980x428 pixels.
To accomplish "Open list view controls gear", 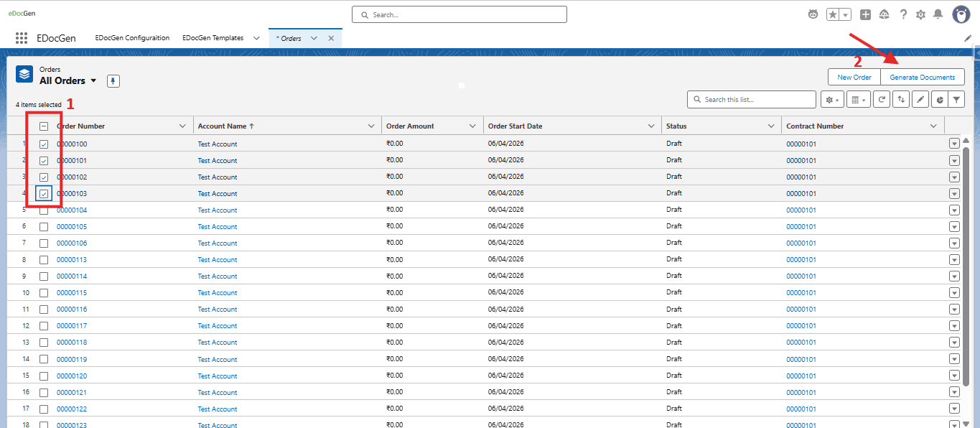I will [832, 100].
